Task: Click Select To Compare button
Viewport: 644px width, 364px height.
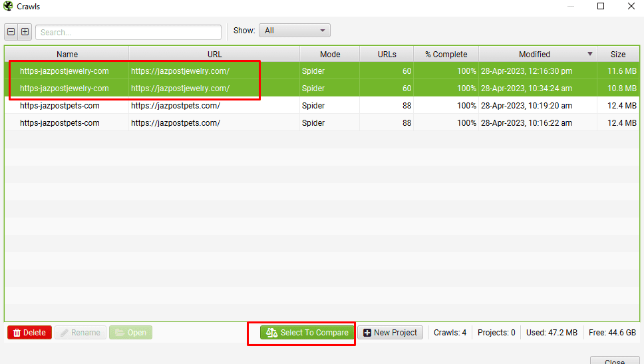Action: tap(307, 332)
